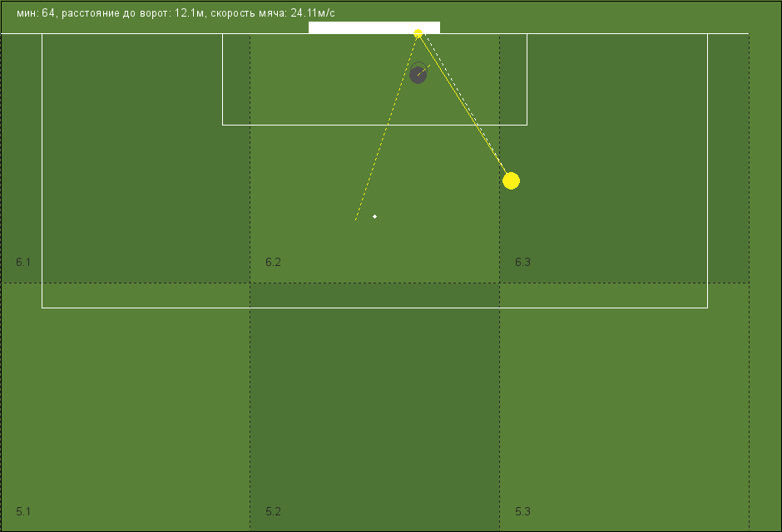Viewport: 782px width, 532px height.
Task: Select the zone label 5.1
Action: 23,511
